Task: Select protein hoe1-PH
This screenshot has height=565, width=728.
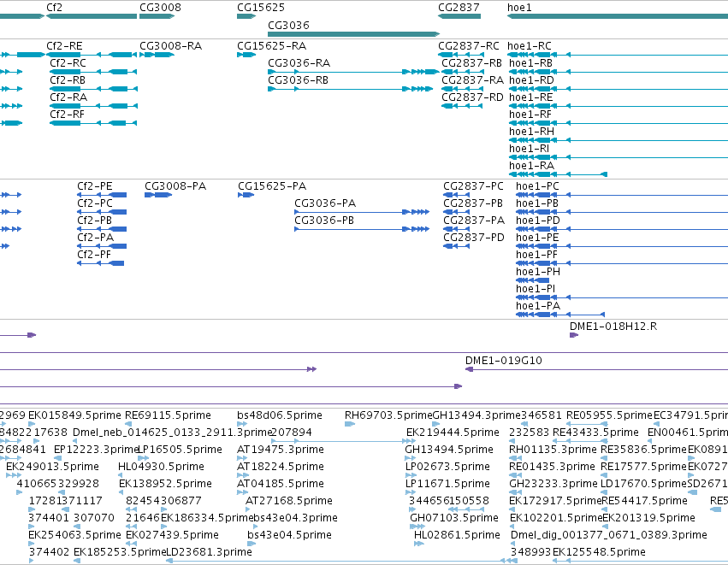Action: click(x=538, y=272)
